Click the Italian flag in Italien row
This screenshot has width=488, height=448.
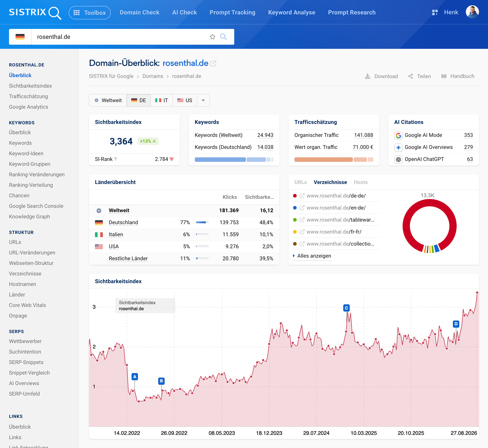(x=99, y=235)
